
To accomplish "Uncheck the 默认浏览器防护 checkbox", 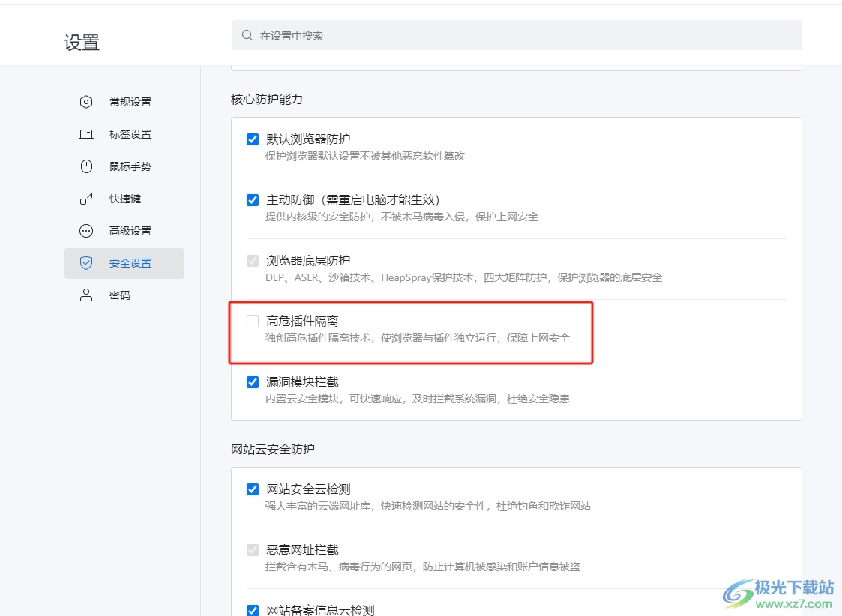I will [x=253, y=139].
